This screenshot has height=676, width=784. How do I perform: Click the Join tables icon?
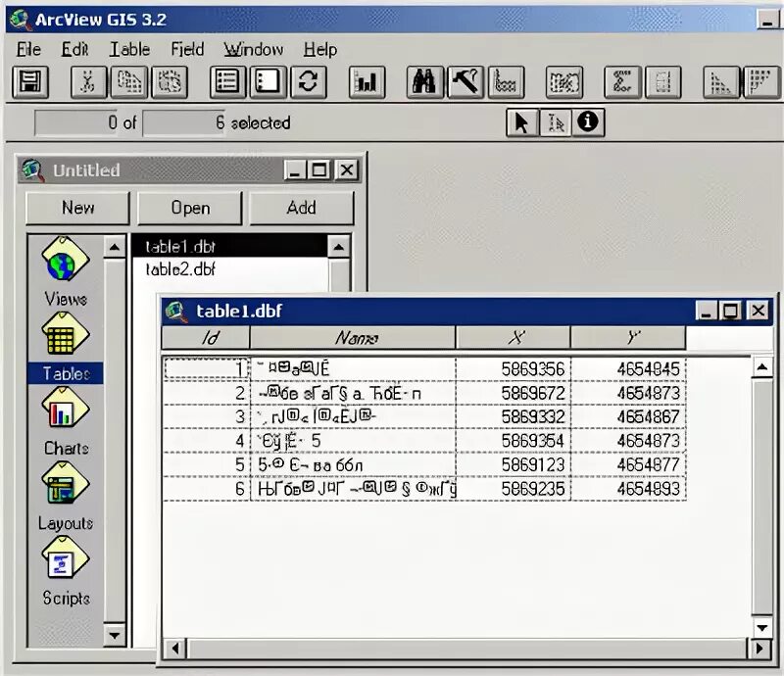(564, 82)
